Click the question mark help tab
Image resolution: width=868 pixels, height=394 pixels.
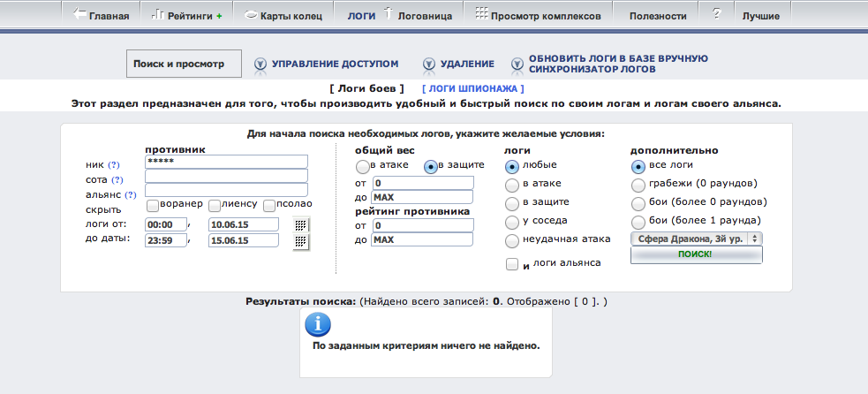point(715,15)
